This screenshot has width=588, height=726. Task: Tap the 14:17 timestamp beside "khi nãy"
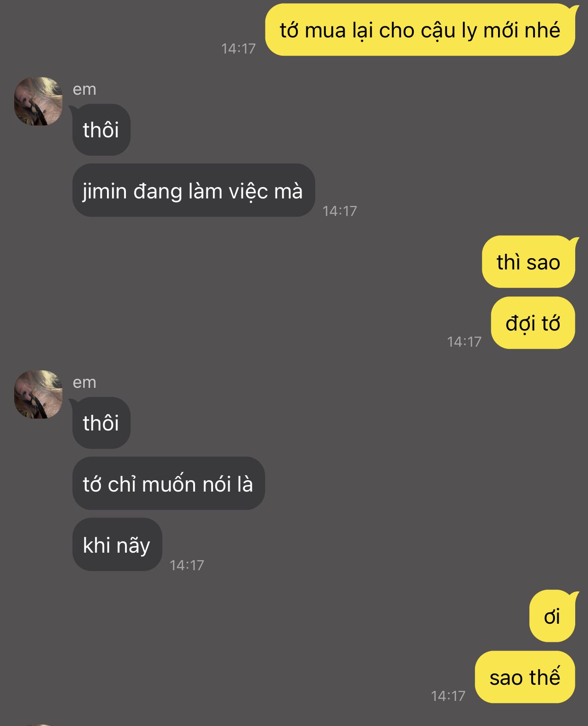pos(187,565)
